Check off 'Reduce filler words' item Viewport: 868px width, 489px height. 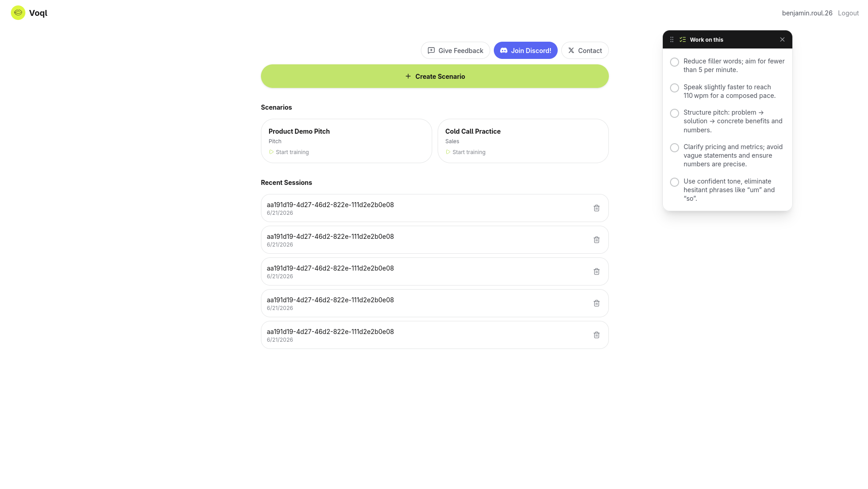(675, 62)
